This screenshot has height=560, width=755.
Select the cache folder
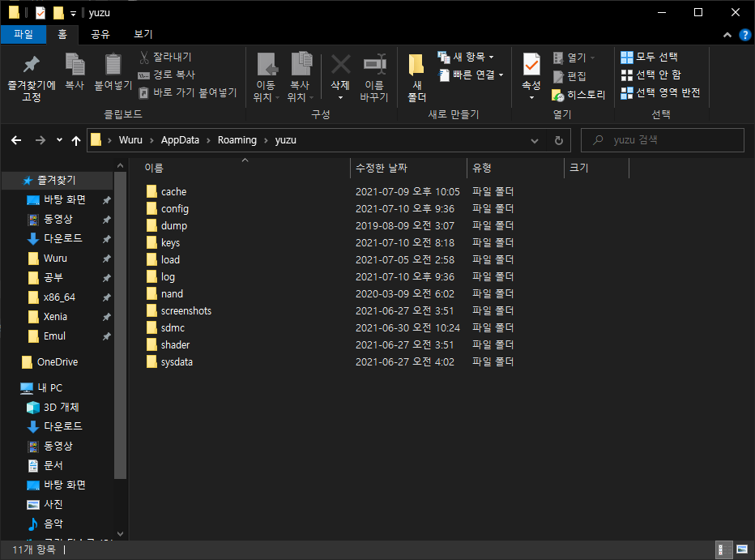point(167,191)
